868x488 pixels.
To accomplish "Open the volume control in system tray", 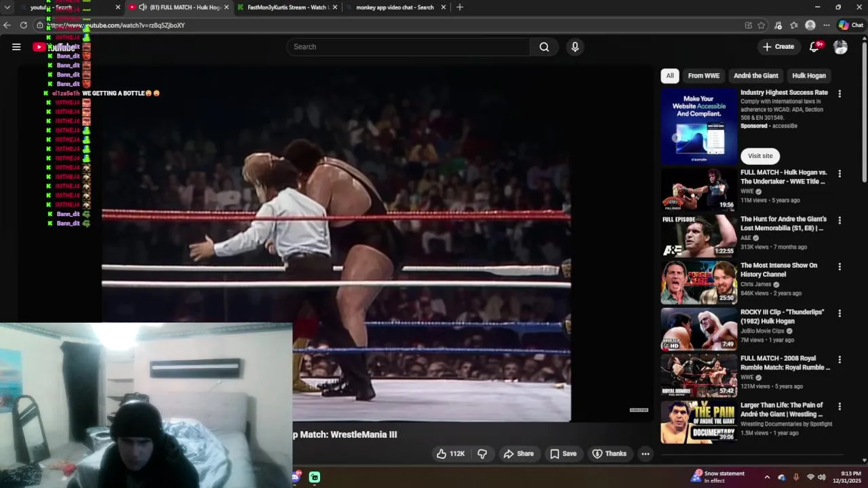I will click(x=822, y=477).
